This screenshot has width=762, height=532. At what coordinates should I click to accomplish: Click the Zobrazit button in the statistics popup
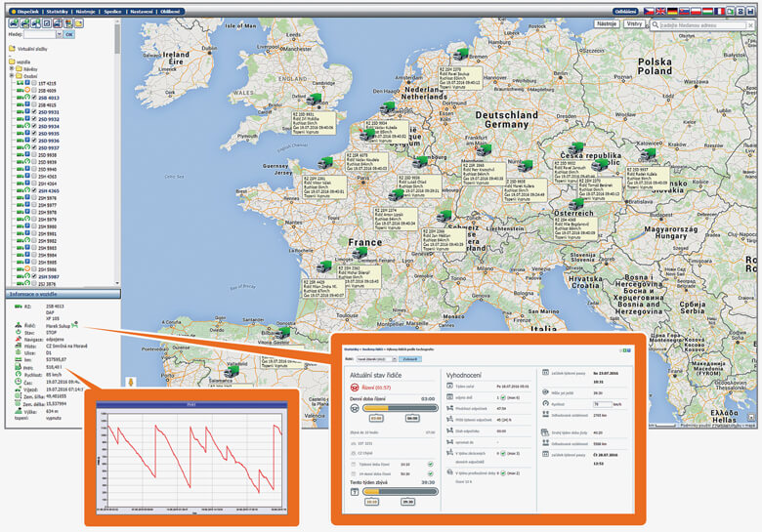pos(410,358)
